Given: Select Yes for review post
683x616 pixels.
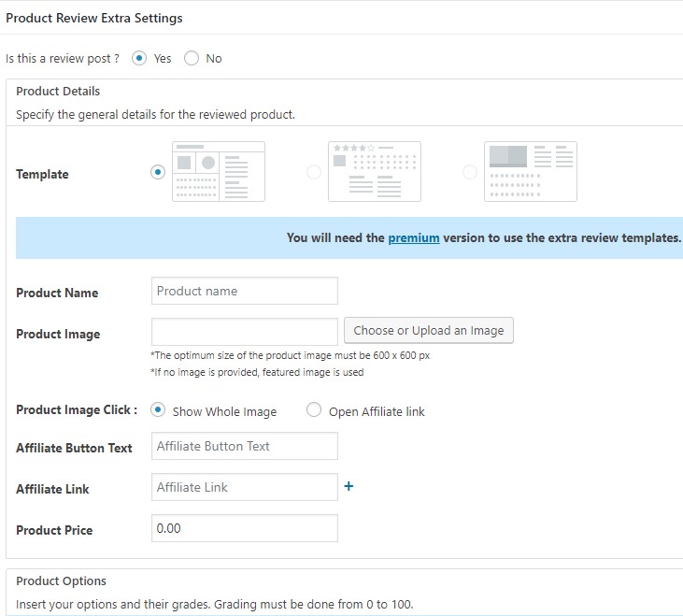Looking at the screenshot, I should tap(140, 58).
